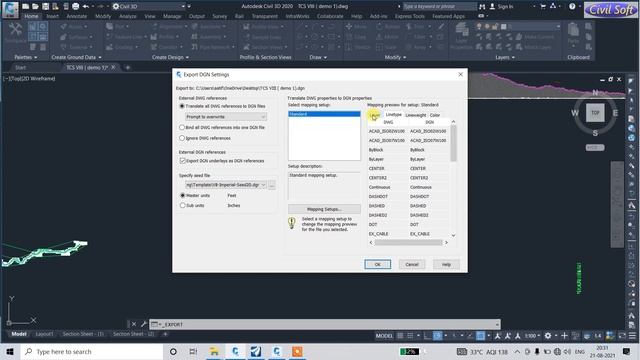Viewport: 640px width, 360px height.
Task: Select CENTER2 entry in DGN column
Action: pyautogui.click(x=419, y=178)
